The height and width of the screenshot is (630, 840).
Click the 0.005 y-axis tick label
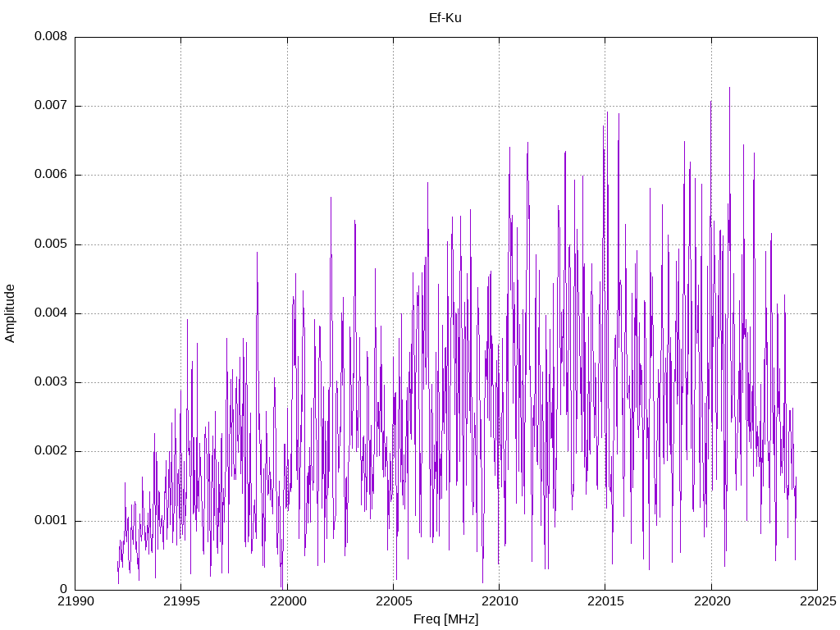pyautogui.click(x=51, y=244)
